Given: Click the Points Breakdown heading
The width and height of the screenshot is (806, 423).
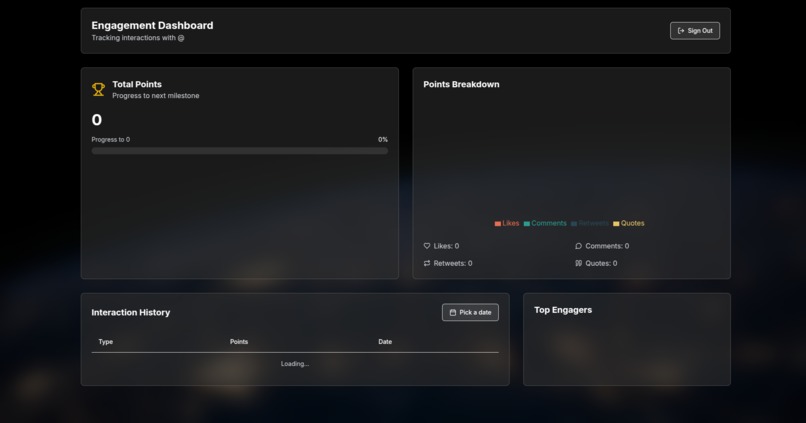Looking at the screenshot, I should point(461,84).
